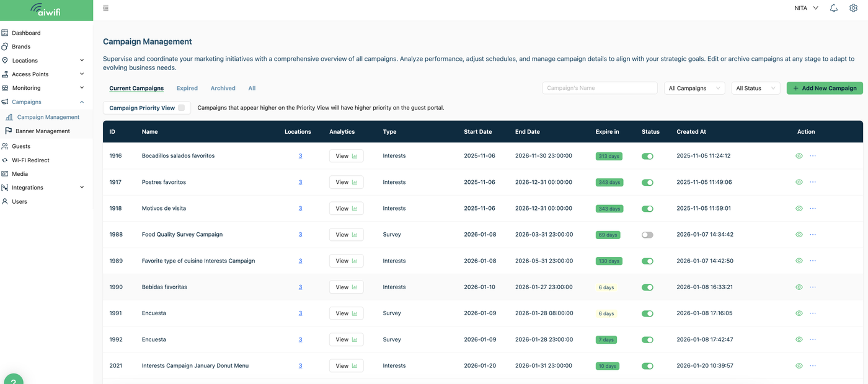Viewport: 868px width, 384px height.
Task: Open the All Status dropdown filter
Action: [755, 88]
